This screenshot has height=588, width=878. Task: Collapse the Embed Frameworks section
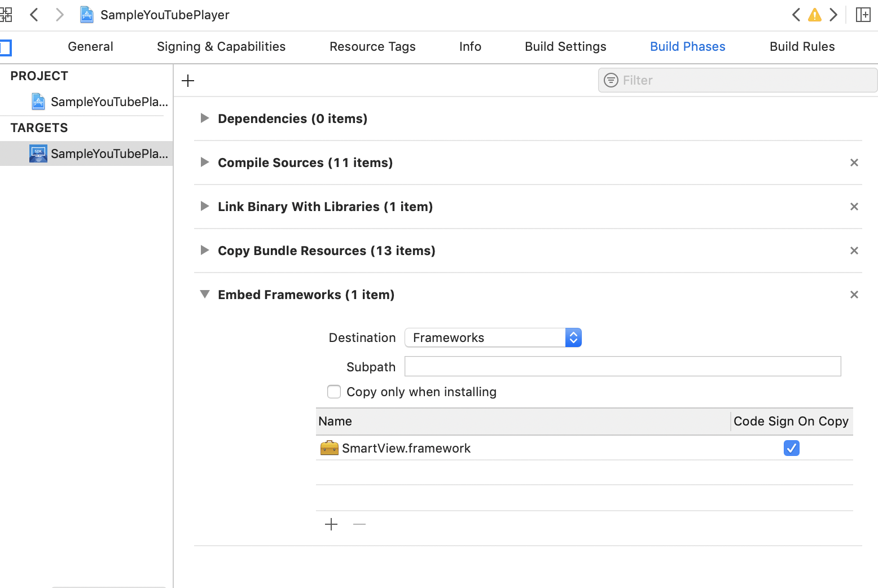pyautogui.click(x=204, y=294)
